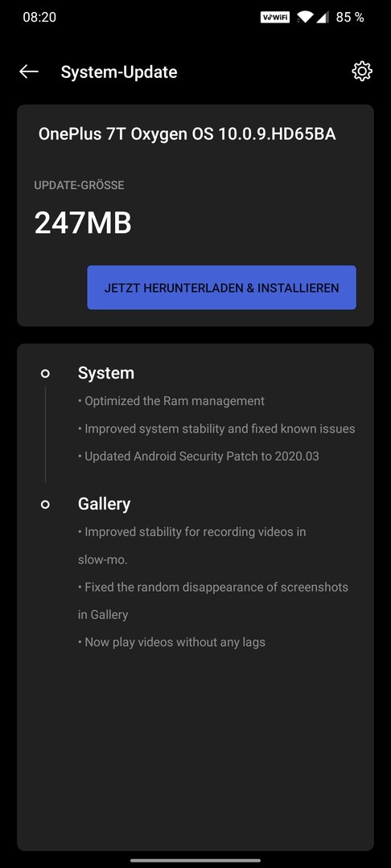Tap the Optimized the Ram management entry
391x868 pixels.
pyautogui.click(x=171, y=401)
